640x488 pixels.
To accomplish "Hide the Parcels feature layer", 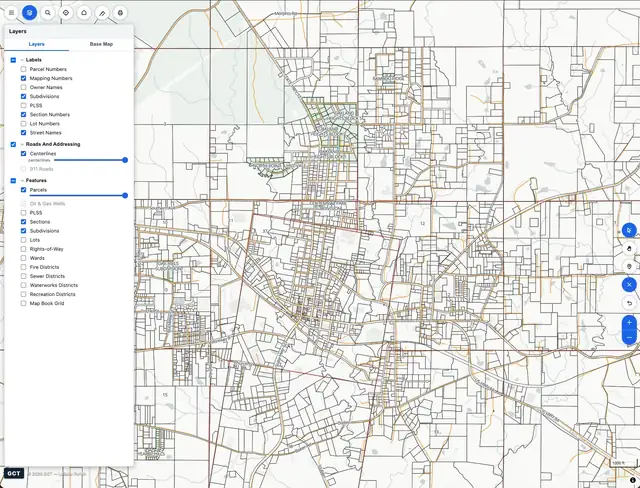I will point(23,190).
